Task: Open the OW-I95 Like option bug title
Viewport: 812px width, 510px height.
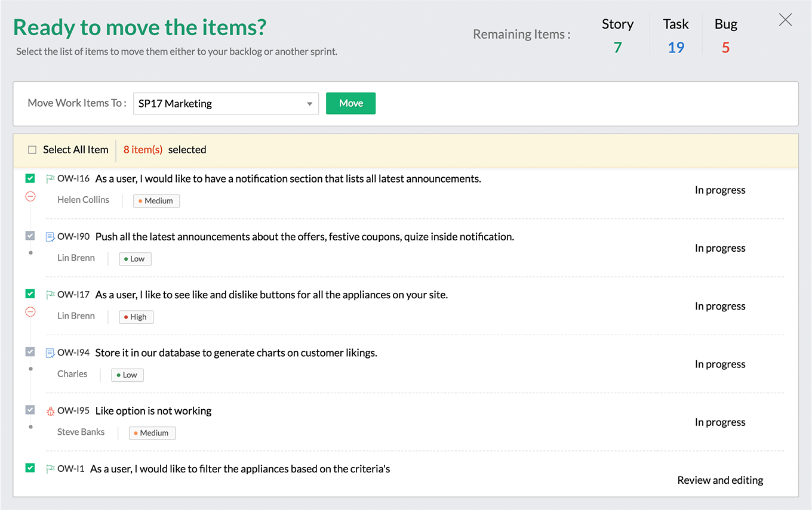Action: point(153,411)
